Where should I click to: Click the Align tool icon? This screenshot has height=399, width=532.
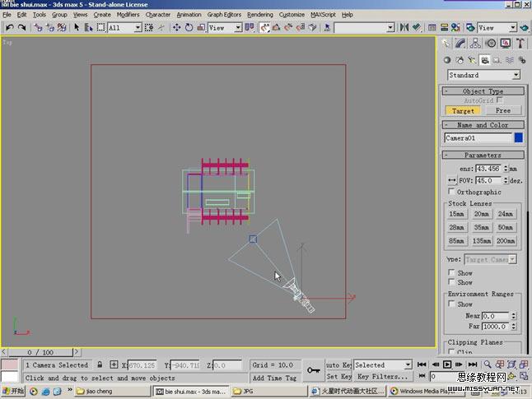[x=417, y=27]
